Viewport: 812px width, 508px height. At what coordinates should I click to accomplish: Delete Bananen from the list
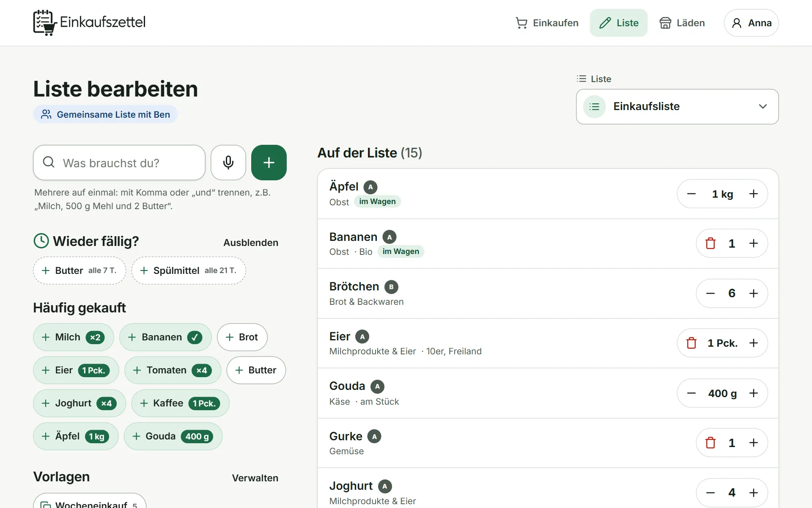point(710,243)
